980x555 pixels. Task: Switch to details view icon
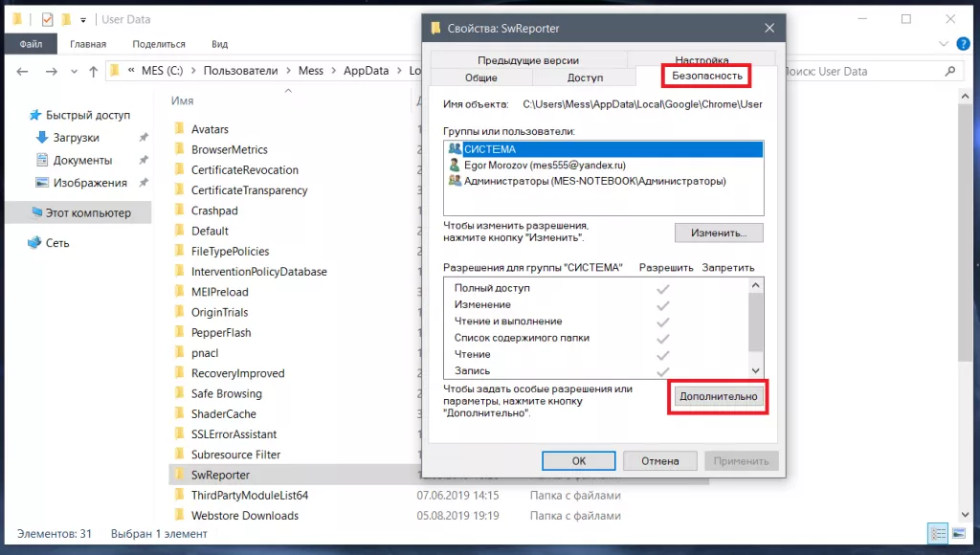(938, 534)
